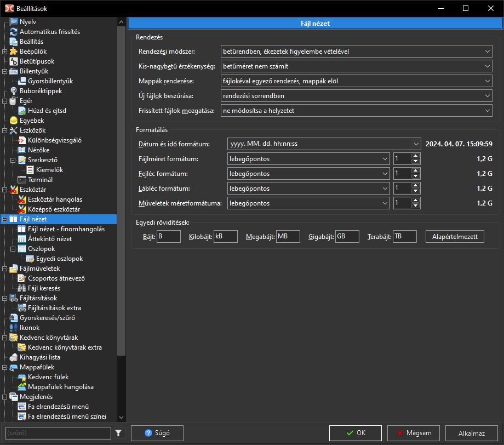504x445 pixels.
Task: Select Egyedi oszlopok tree item
Action: pyautogui.click(x=60, y=259)
